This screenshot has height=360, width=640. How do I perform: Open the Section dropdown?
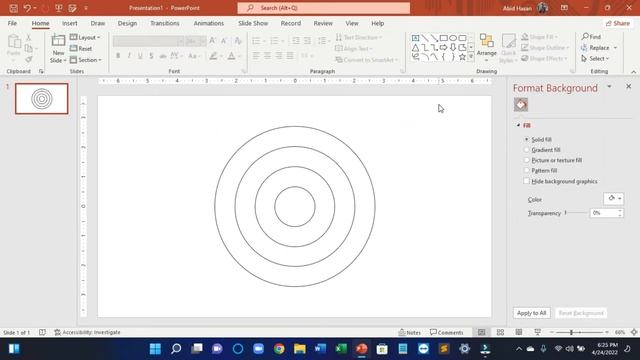pos(86,60)
